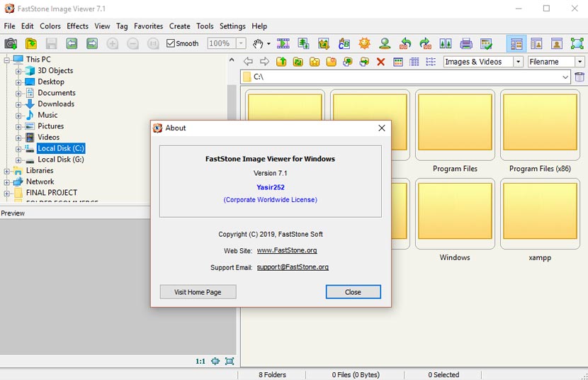Viewport: 588px width, 380px height.
Task: Open the C:\ path history dropdown
Action: 565,77
